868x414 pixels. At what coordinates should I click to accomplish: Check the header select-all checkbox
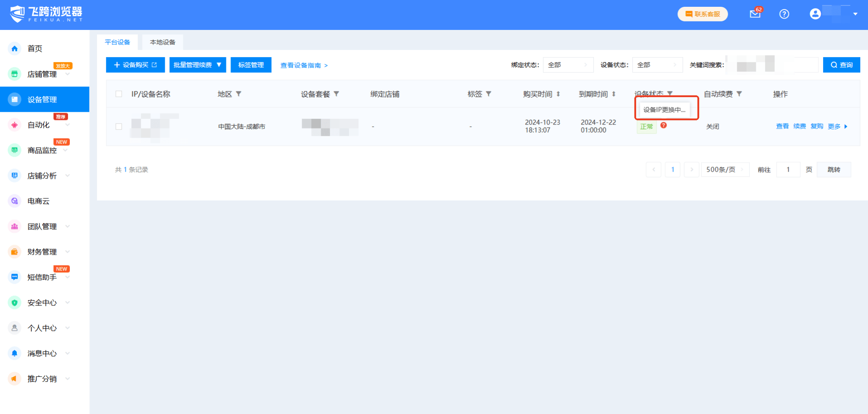[118, 94]
